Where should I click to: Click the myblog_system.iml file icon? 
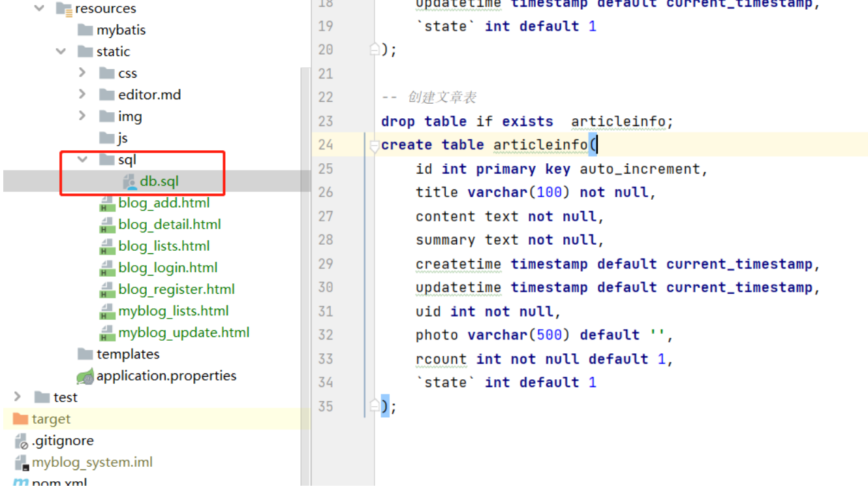pos(22,462)
